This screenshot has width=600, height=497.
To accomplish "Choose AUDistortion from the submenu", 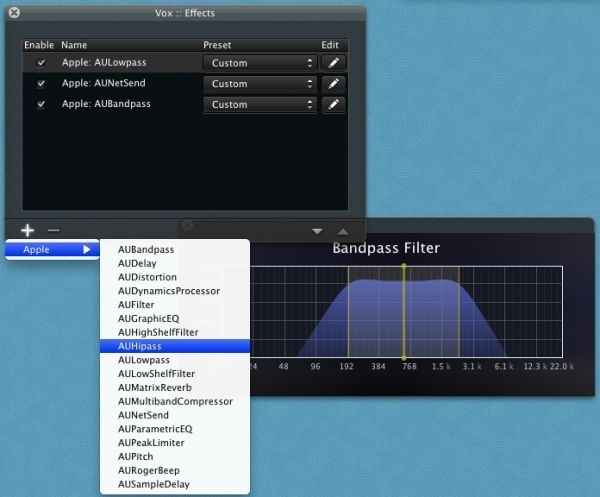I will tap(175, 277).
